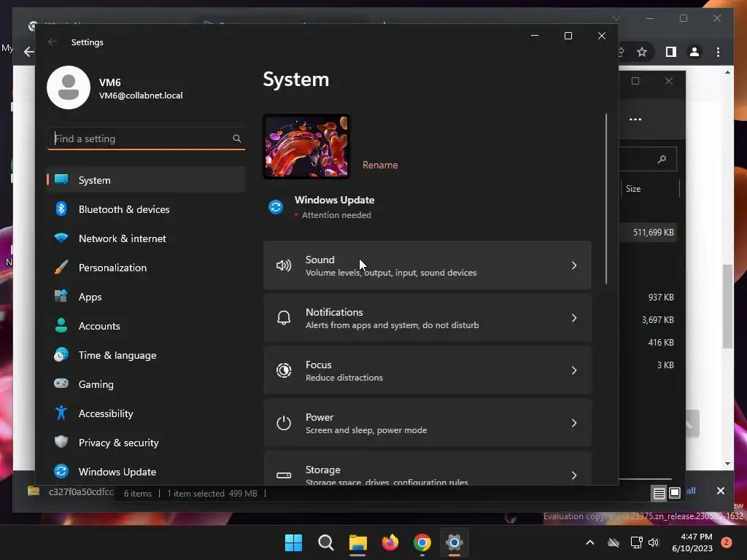Screen dimensions: 747x560
Task: Close the Chrome downloads bar
Action: tap(720, 491)
